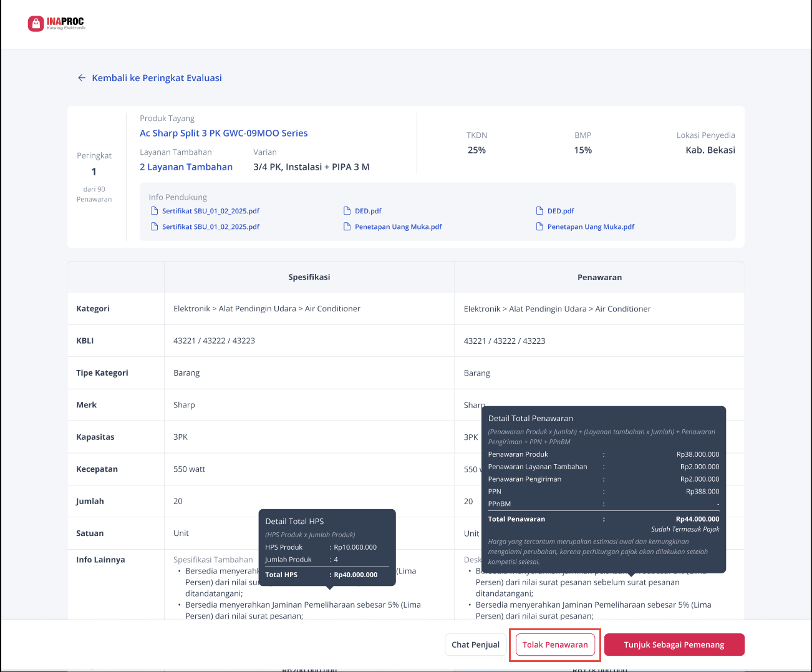Click Sharp in the Spesifikasi Merk cell
Viewport: 812px width, 672px height.
[184, 405]
